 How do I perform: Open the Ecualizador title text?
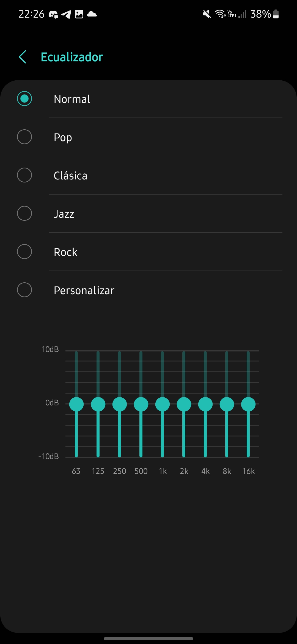pos(72,57)
